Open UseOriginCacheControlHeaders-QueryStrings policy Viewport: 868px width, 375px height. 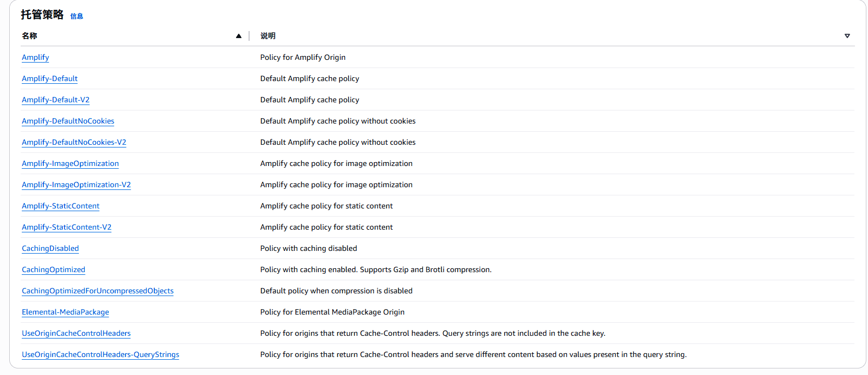point(100,354)
